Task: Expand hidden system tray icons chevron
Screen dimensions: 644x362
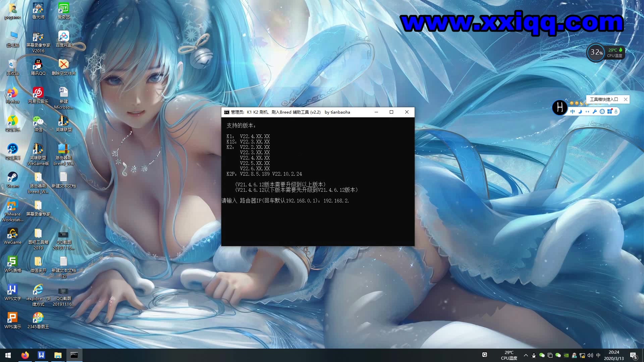Action: click(526, 355)
